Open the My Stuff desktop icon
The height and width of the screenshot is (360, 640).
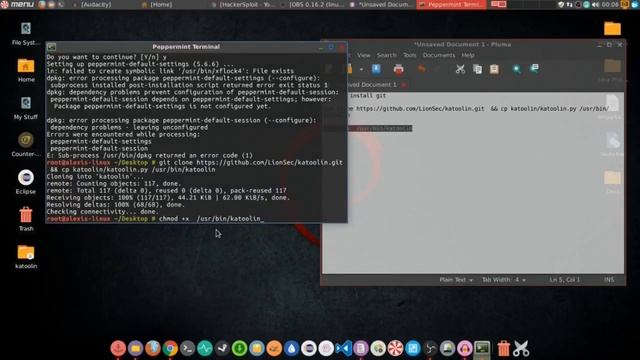(26, 108)
